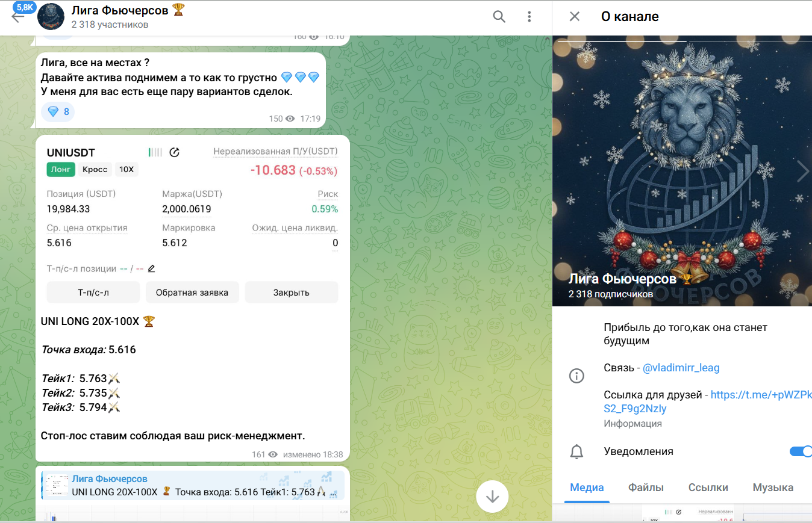This screenshot has width=812, height=523.
Task: Open the @vladimirr_leag contact link
Action: click(x=681, y=367)
